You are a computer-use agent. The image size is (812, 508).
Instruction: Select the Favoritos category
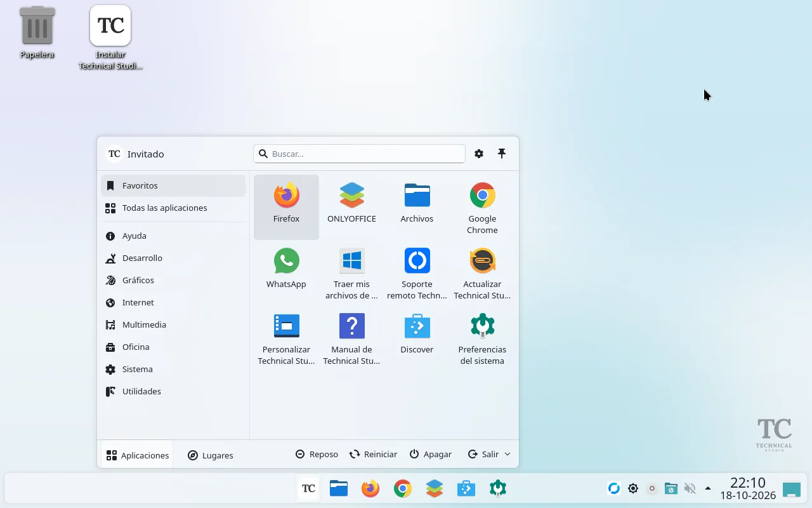point(173,185)
